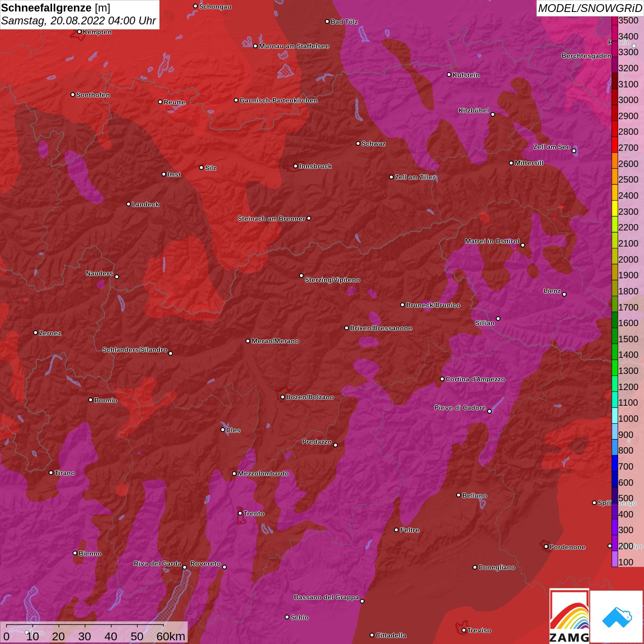Click the 'Landeck' city label

145,204
